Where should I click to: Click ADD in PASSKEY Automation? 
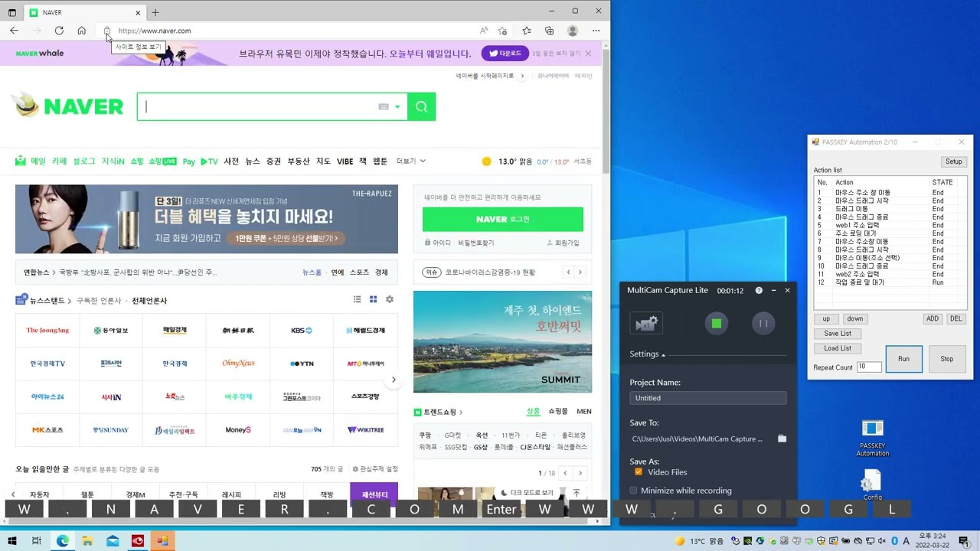click(932, 318)
